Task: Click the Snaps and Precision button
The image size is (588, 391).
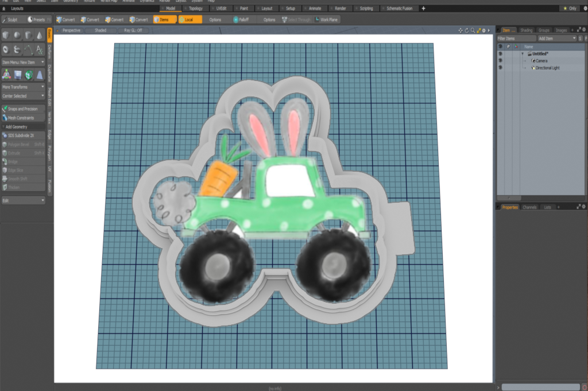Action: [x=23, y=109]
